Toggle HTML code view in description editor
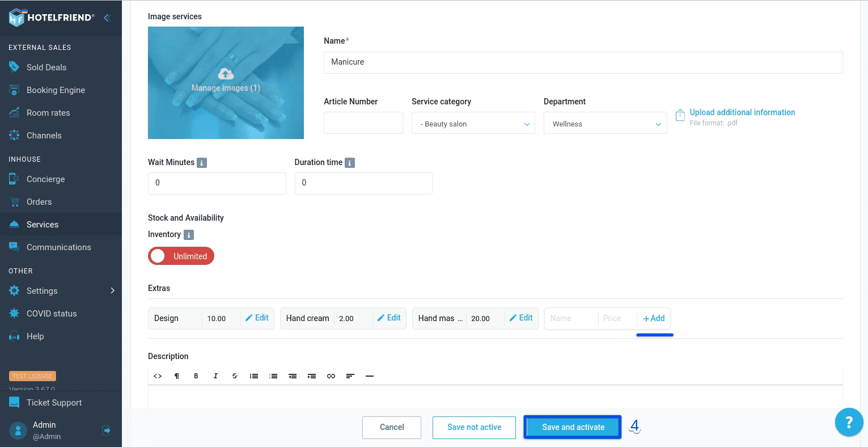Image resolution: width=868 pixels, height=447 pixels. click(158, 376)
